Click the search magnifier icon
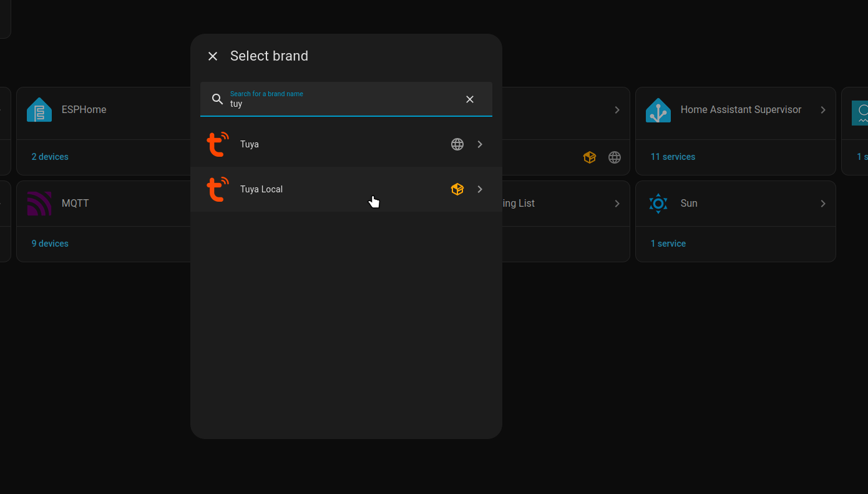The height and width of the screenshot is (494, 868). [217, 99]
